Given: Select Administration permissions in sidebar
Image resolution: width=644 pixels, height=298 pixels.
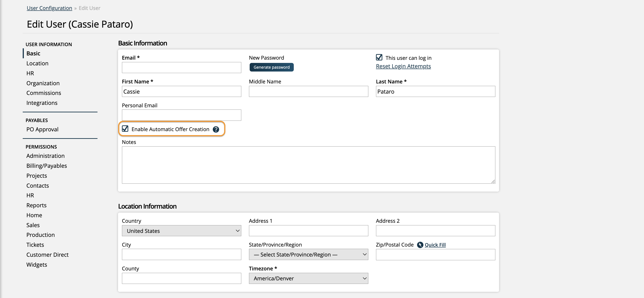Looking at the screenshot, I should (x=45, y=156).
